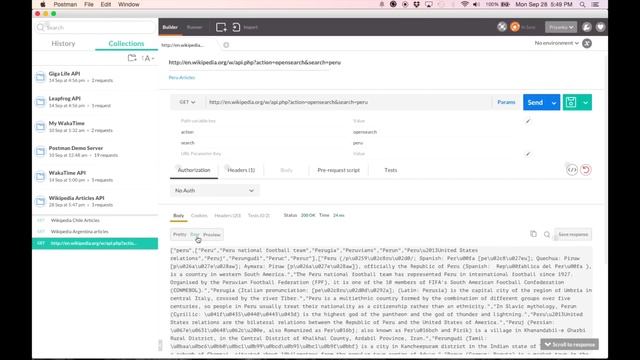This screenshot has width=640, height=360.
Task: Select the response Body tab
Action: 178,216
